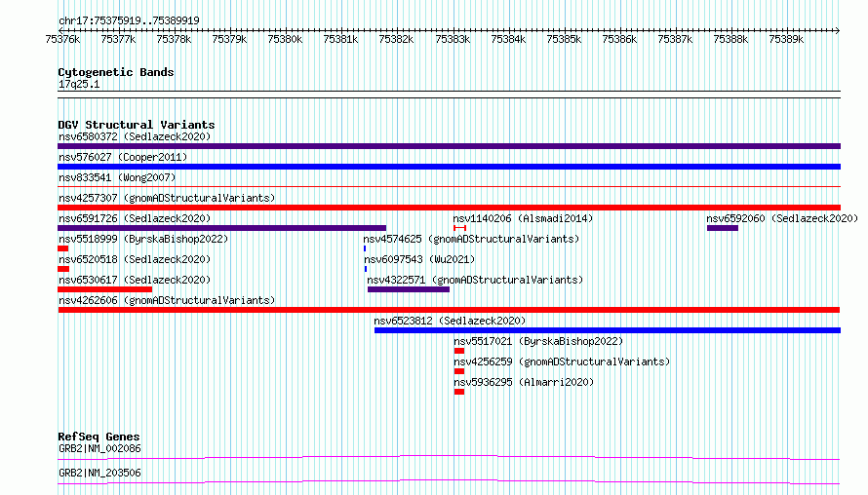The width and height of the screenshot is (868, 495).
Task: Click the 75380k ruler tick label
Action: coord(285,39)
